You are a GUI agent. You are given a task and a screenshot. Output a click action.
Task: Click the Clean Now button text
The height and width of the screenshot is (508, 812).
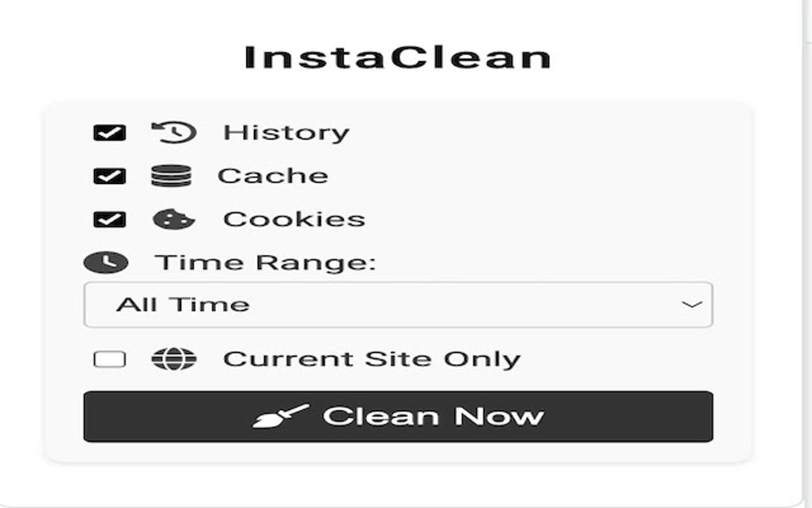433,416
